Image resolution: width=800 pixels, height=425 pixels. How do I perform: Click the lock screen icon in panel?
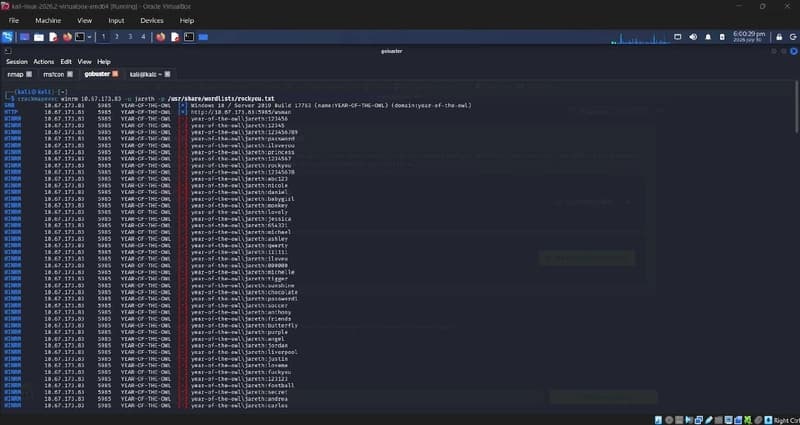coord(779,37)
